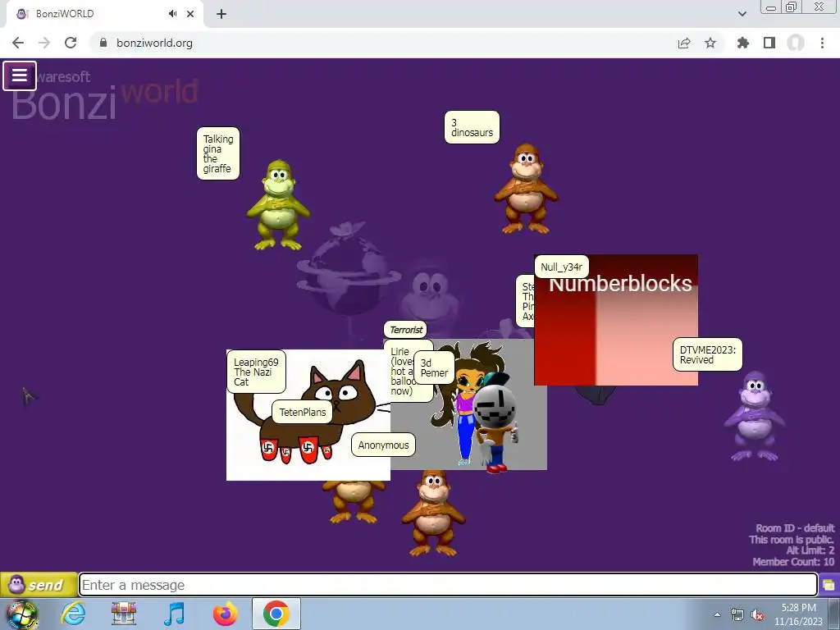Toggle the browser side panel icon
Screen dimensions: 840x630
pyautogui.click(x=769, y=43)
